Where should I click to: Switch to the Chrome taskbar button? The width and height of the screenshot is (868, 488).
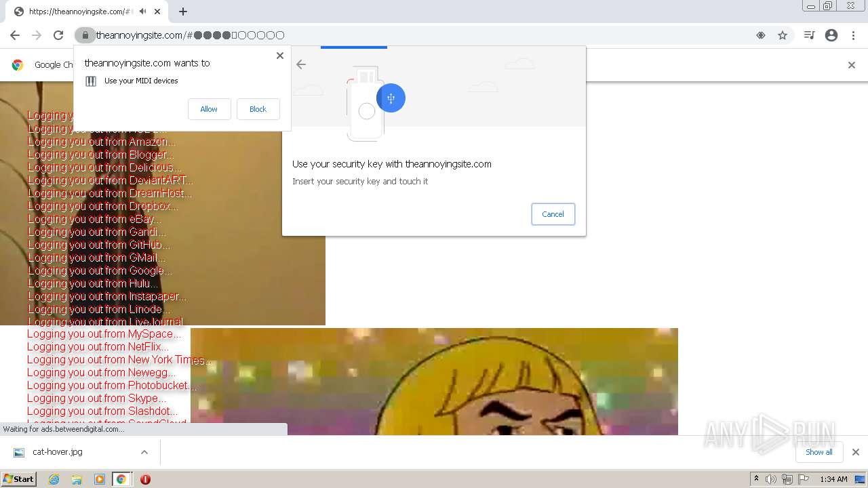[121, 479]
